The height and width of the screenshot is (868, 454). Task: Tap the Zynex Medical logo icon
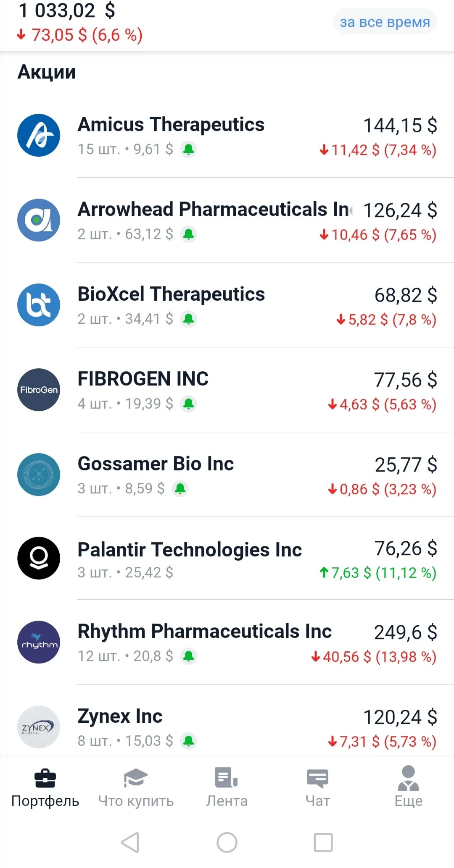39,727
